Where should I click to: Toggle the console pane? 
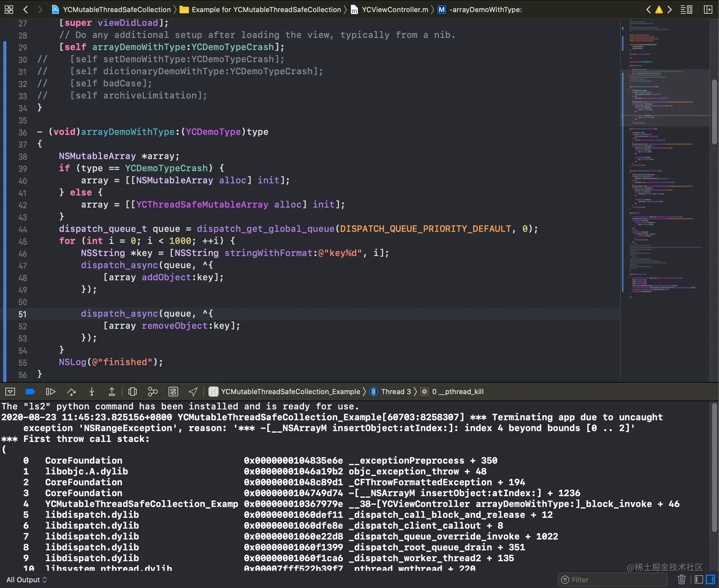(710, 579)
